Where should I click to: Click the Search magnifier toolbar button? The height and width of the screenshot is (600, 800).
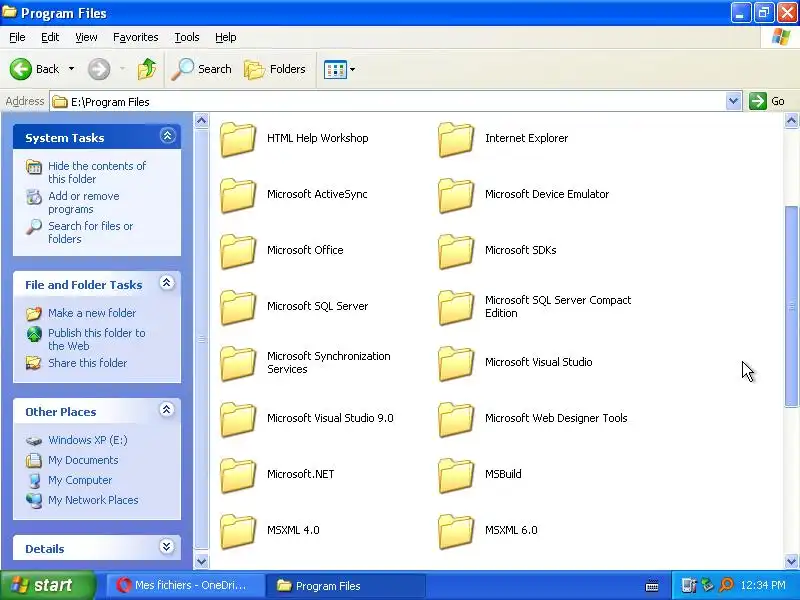pos(201,69)
